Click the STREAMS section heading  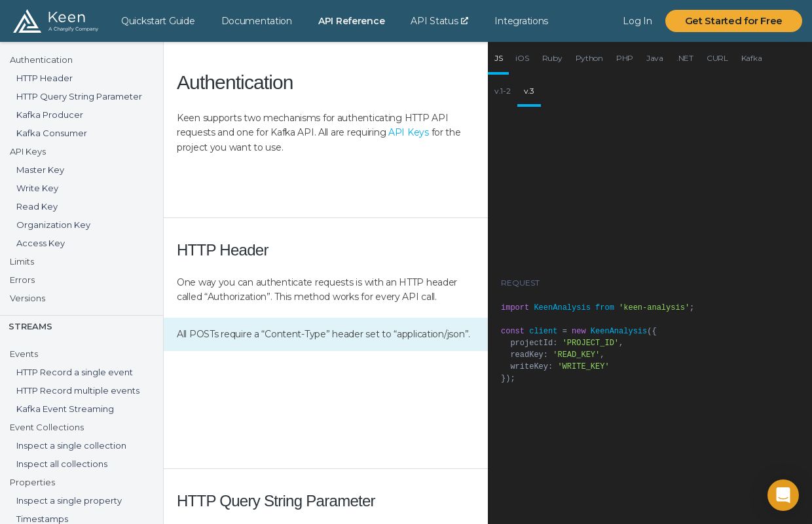(30, 326)
